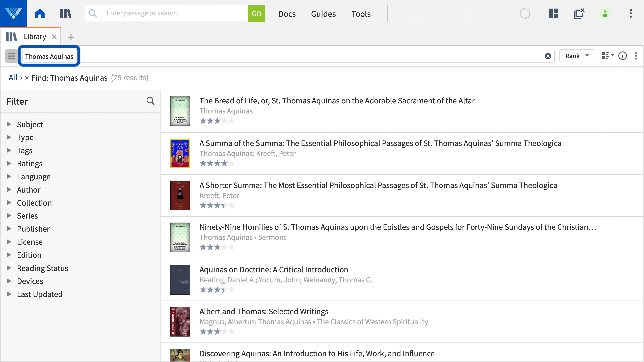Expand the Last Updated filter

tap(9, 294)
